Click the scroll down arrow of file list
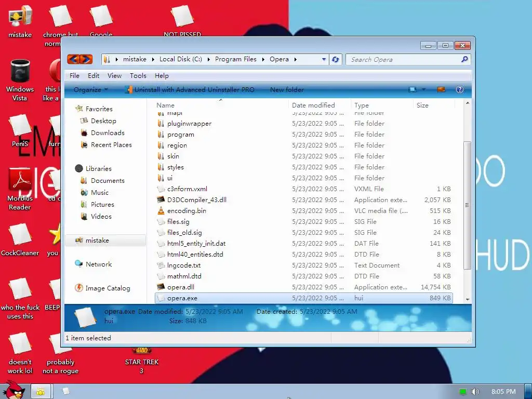 point(468,299)
